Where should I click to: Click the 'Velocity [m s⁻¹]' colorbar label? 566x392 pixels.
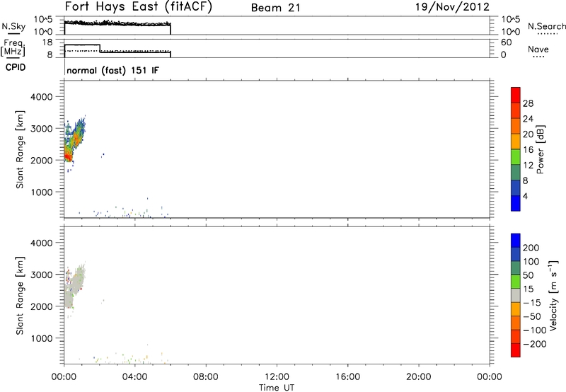point(553,295)
